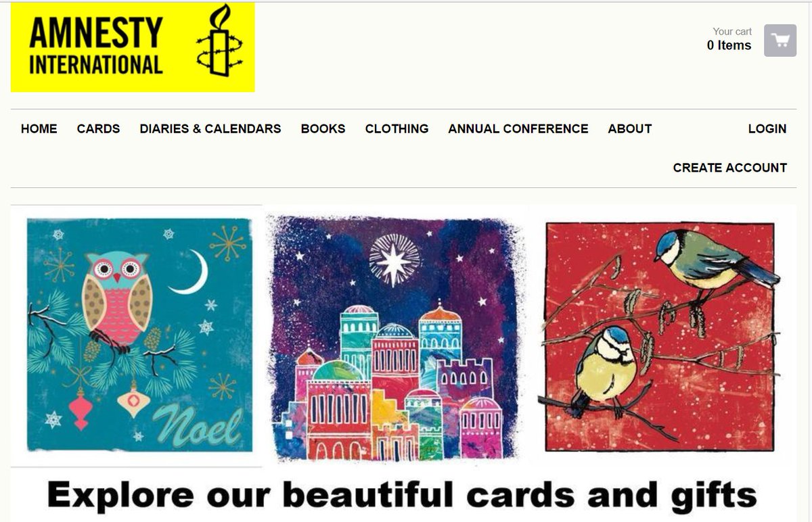This screenshot has height=522, width=812.
Task: Click the Amnesty candle logo icon
Action: coord(219,41)
